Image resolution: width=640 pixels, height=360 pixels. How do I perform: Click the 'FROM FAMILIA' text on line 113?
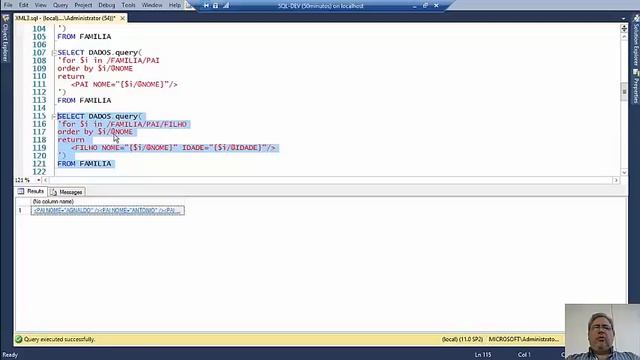84,100
